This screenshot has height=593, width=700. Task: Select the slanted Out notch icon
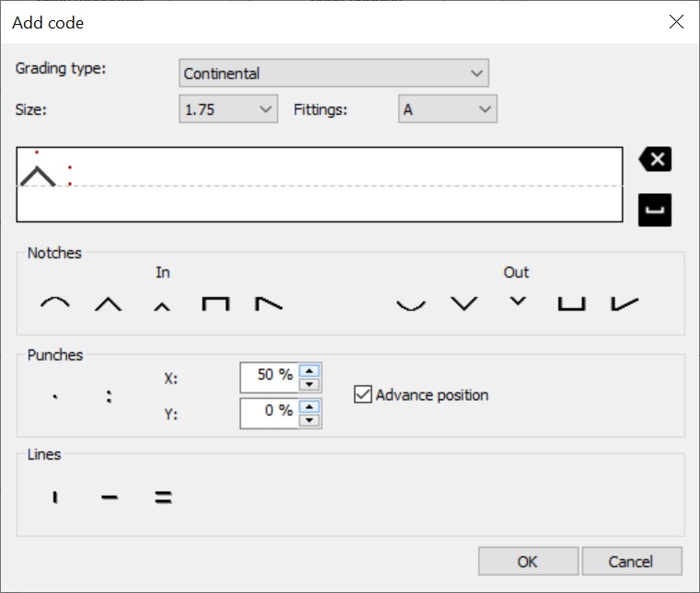625,303
